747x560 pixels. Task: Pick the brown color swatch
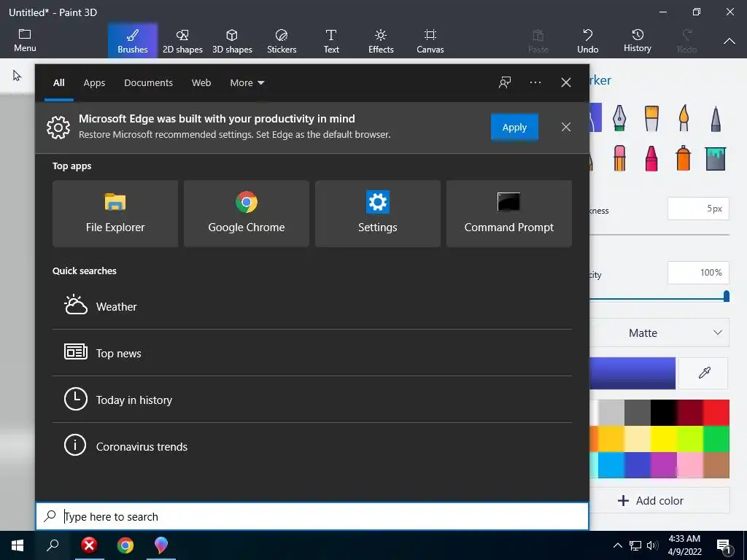point(716,464)
